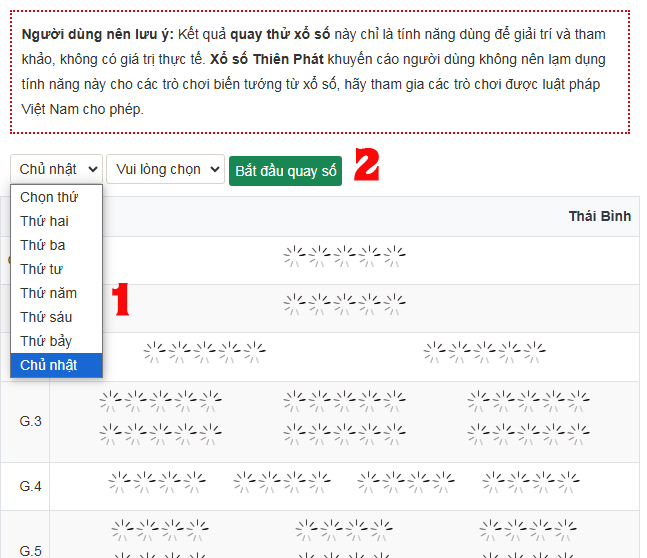Choose 'Thứ năm' day option

click(x=48, y=293)
